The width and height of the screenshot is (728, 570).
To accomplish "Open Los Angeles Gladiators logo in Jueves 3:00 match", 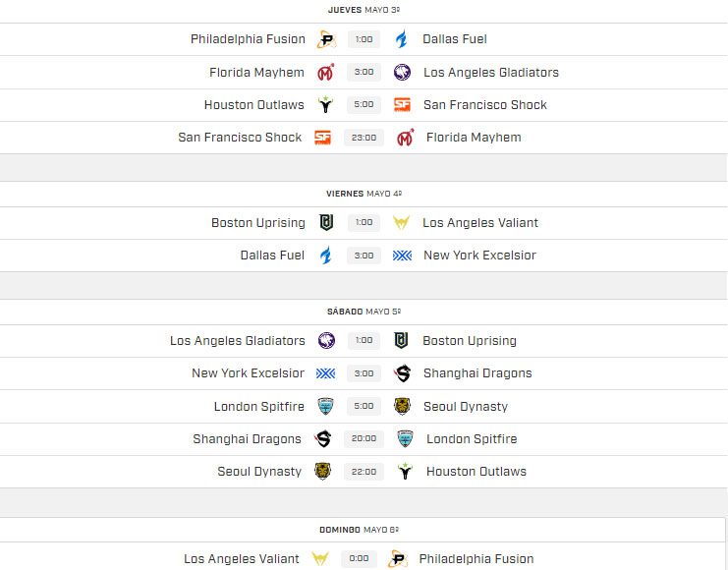I will (402, 73).
